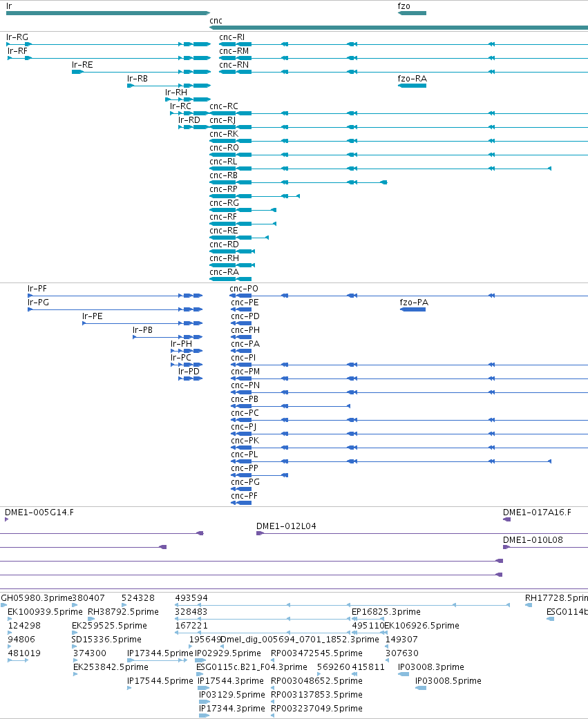Screen dimensions: 588x719
Task: Click the IP03129.5prime EST label
Action: pos(232,694)
